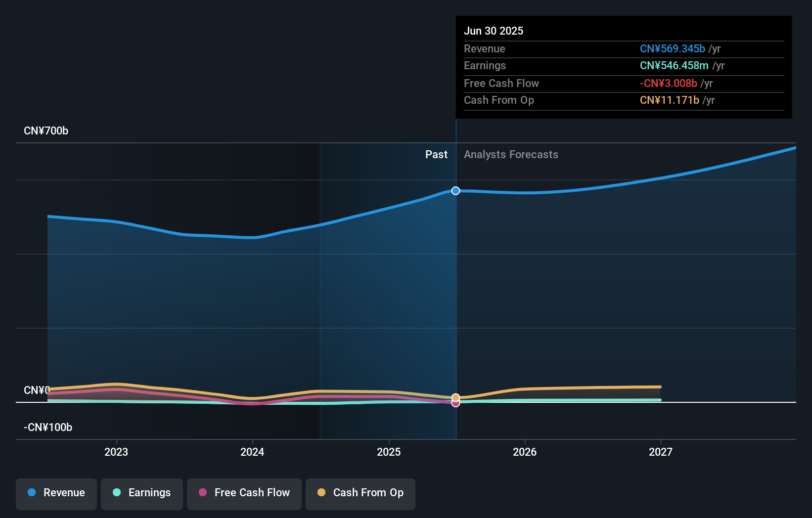
Task: Switch to the Past section
Action: (436, 154)
